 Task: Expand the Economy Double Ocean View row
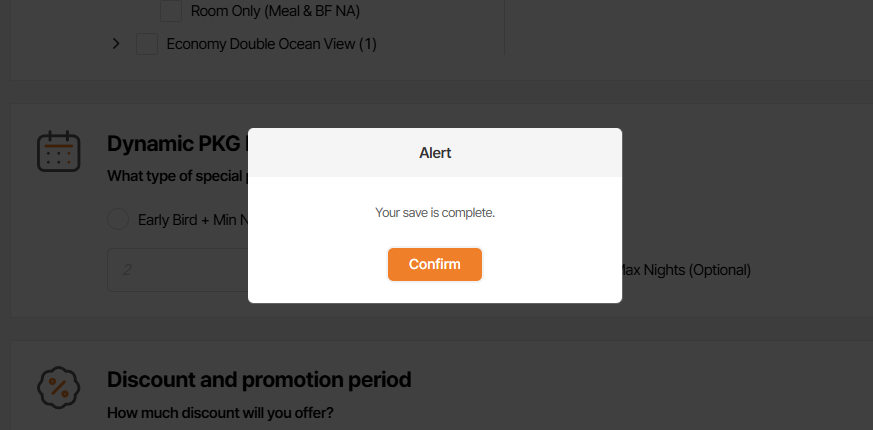pos(116,44)
